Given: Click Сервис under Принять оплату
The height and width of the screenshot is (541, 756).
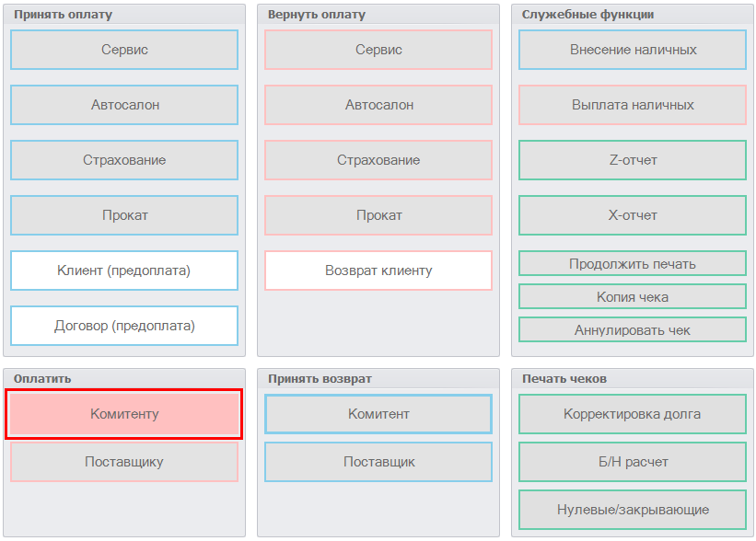Looking at the screenshot, I should point(124,50).
